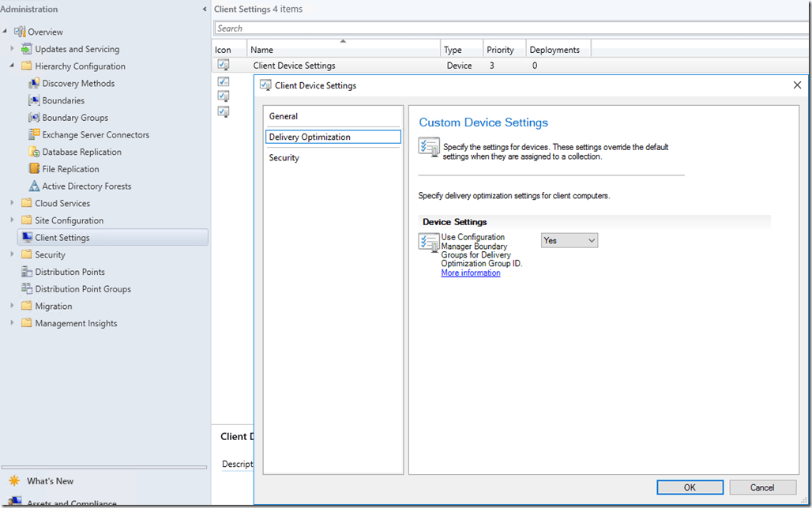Click the File Replication icon
The image size is (812, 508).
34,169
